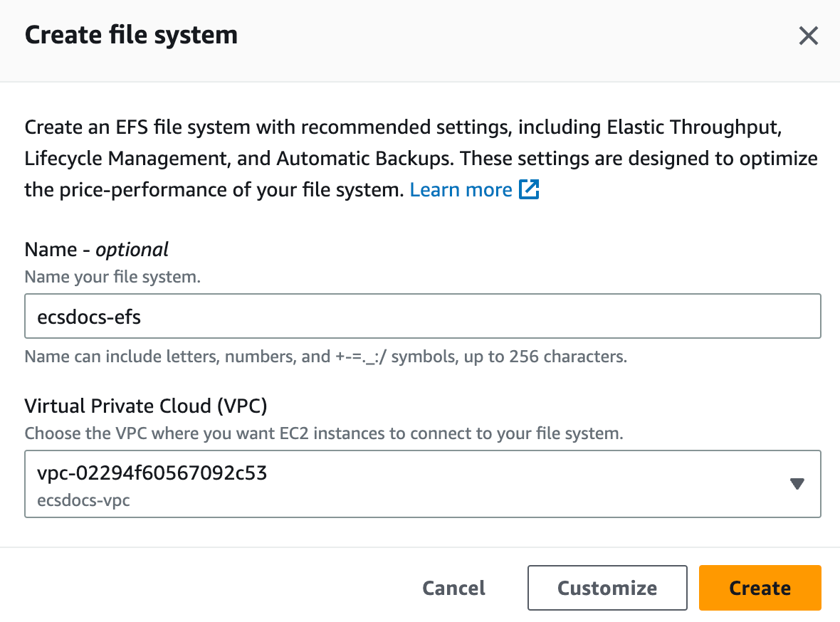Click the recommended settings description paragraph

(x=420, y=159)
